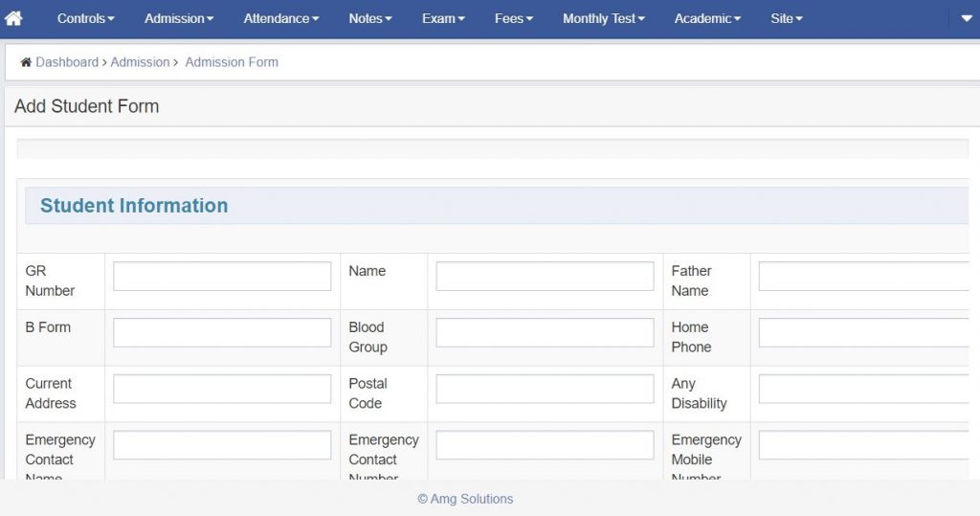Expand the Admission menu in navbar
Image resolution: width=980 pixels, height=516 pixels.
coord(179,18)
